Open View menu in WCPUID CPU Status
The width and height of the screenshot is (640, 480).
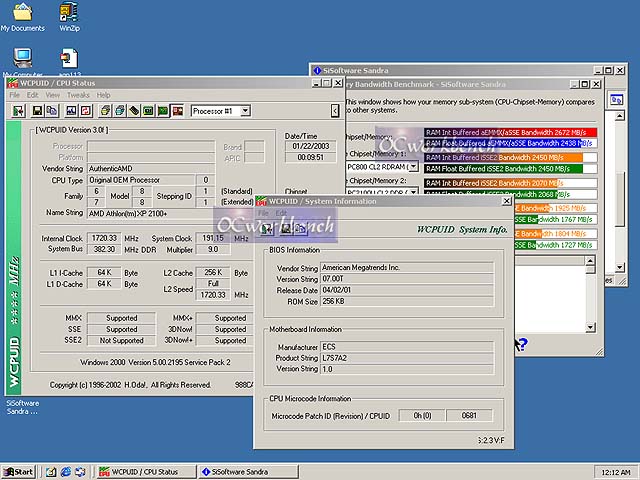point(53,95)
